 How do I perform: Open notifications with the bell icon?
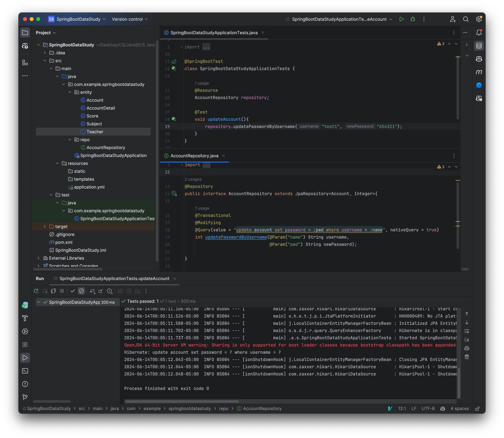point(479,32)
